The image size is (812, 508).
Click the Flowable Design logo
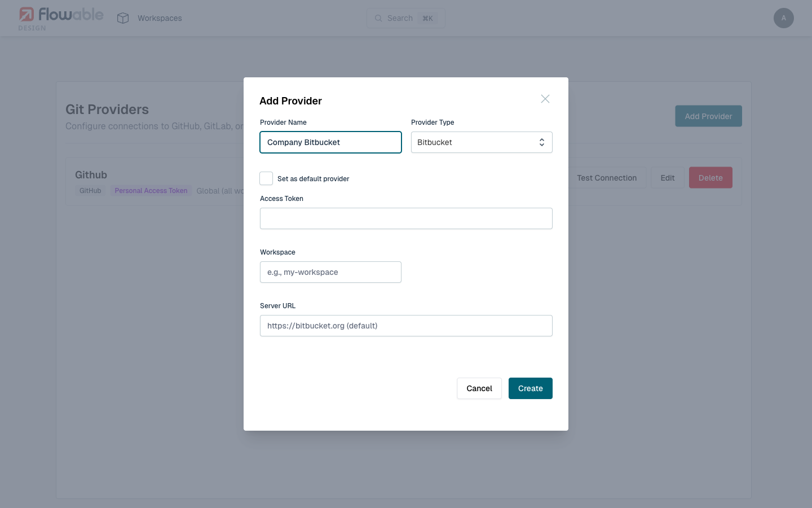tap(61, 18)
